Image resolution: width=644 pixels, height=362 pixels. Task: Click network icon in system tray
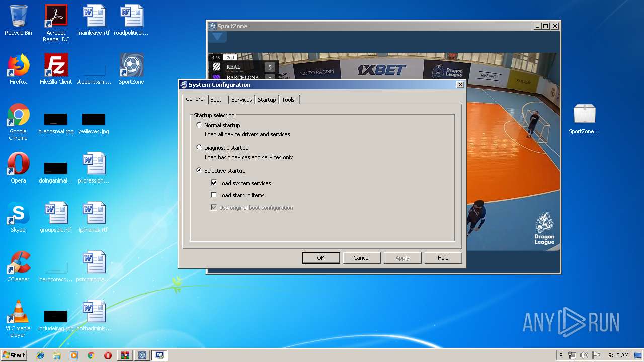pyautogui.click(x=572, y=355)
